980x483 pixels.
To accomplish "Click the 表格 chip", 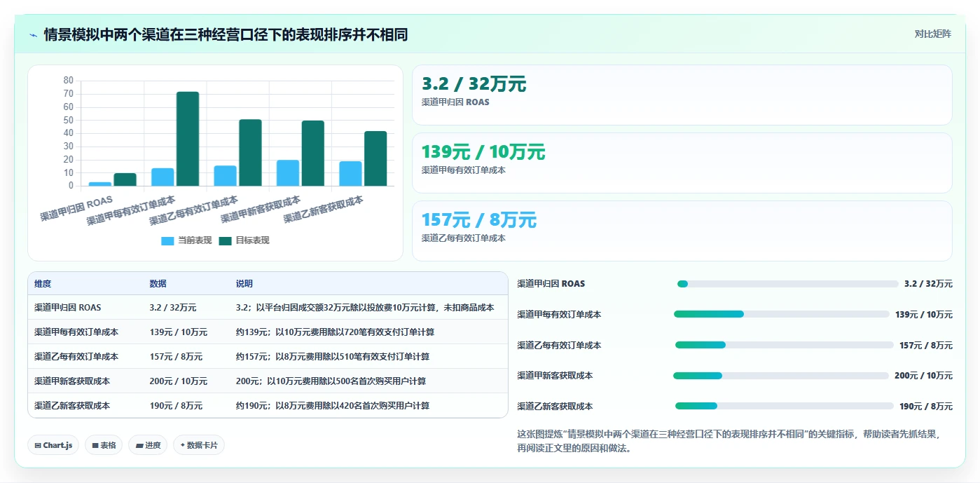I will tap(104, 445).
